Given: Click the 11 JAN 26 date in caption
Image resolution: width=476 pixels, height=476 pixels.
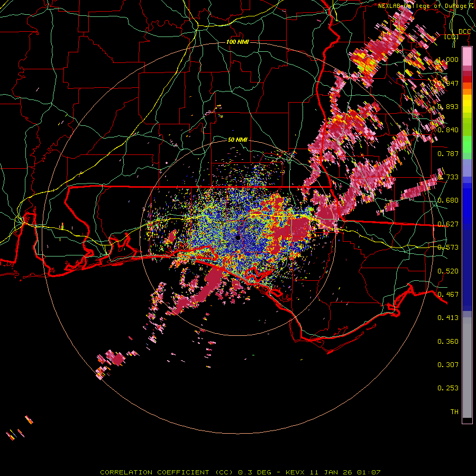Looking at the screenshot, I should click(331, 472).
